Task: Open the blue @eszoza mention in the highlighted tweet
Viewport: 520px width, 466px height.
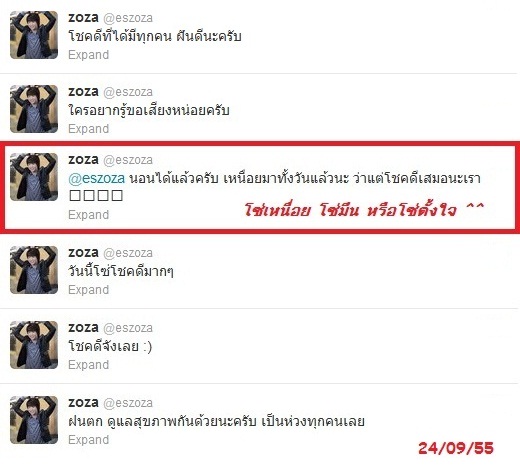Action: [97, 178]
